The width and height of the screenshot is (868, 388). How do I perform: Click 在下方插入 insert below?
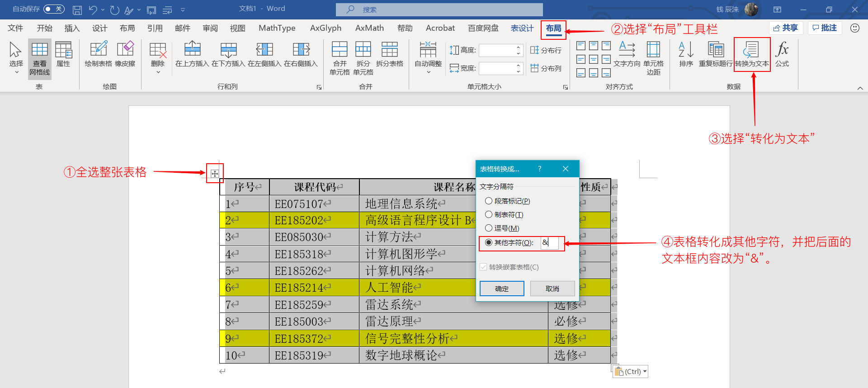(228, 54)
